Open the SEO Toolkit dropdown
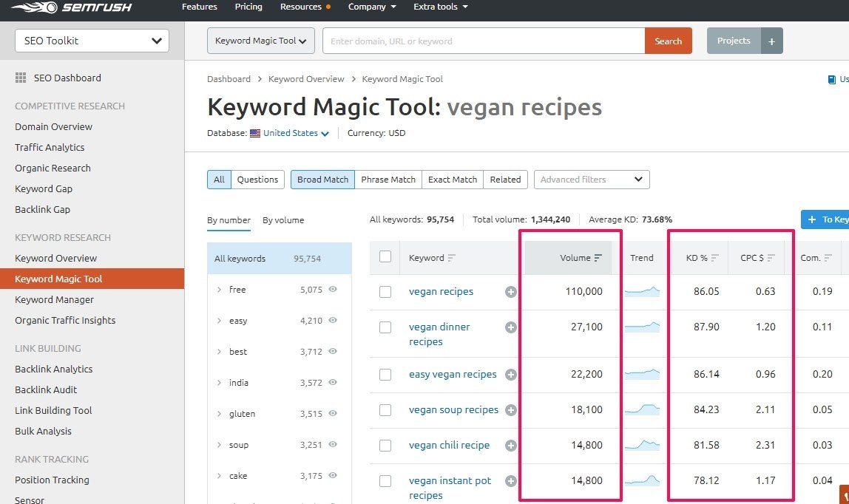Screen dimensions: 849x504 [92, 41]
